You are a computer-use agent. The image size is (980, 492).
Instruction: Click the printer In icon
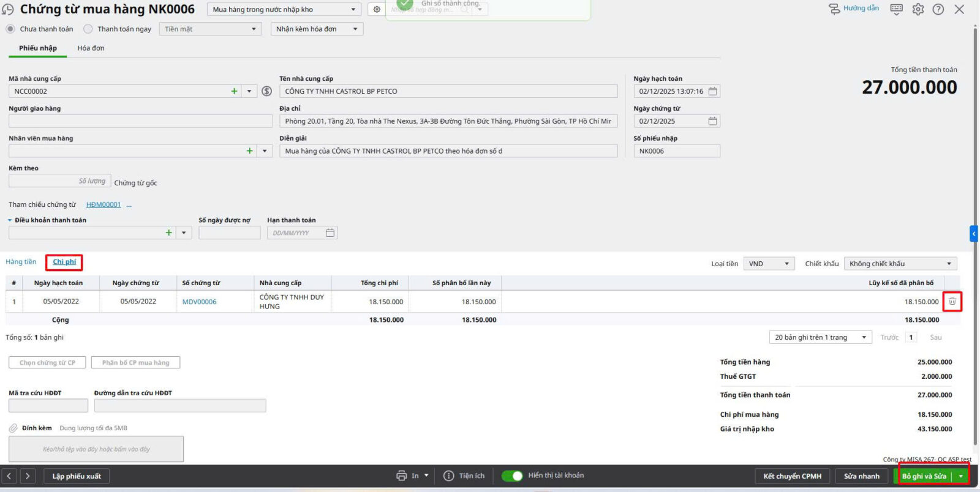(401, 475)
